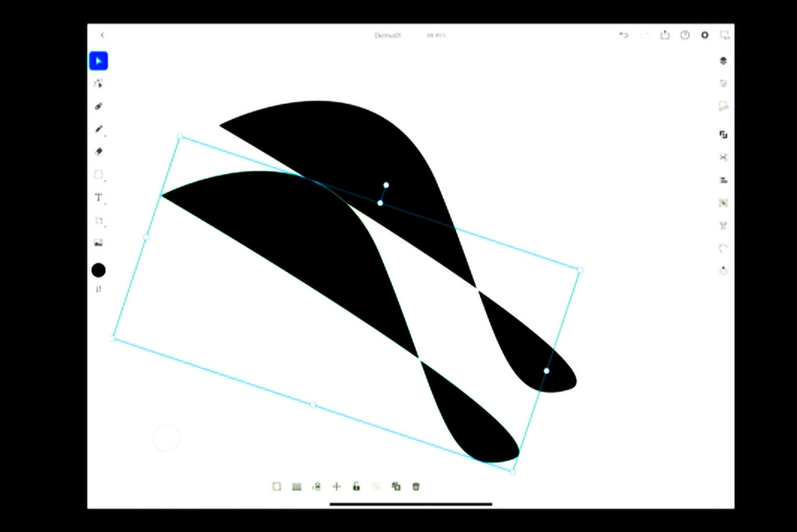The image size is (797, 532).
Task: Select the Pen tool
Action: 98,106
